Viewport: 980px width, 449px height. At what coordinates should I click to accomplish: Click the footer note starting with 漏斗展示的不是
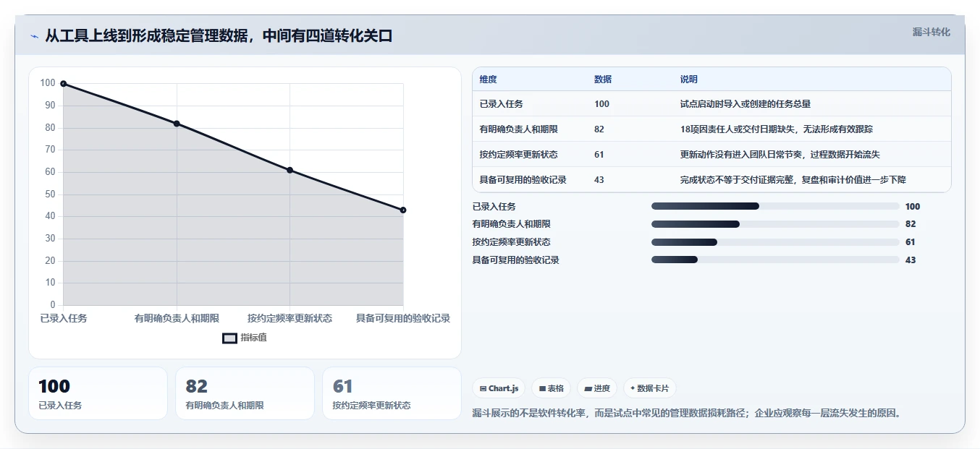[686, 414]
